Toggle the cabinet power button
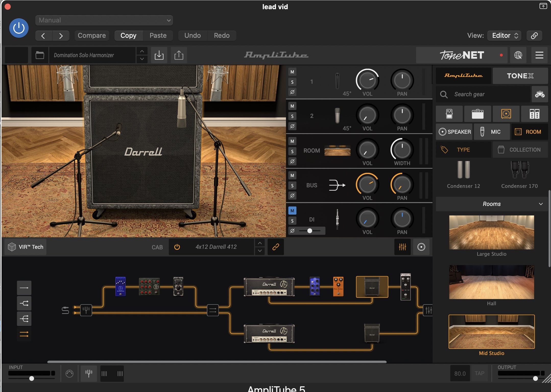The width and height of the screenshot is (551, 392). click(x=177, y=247)
